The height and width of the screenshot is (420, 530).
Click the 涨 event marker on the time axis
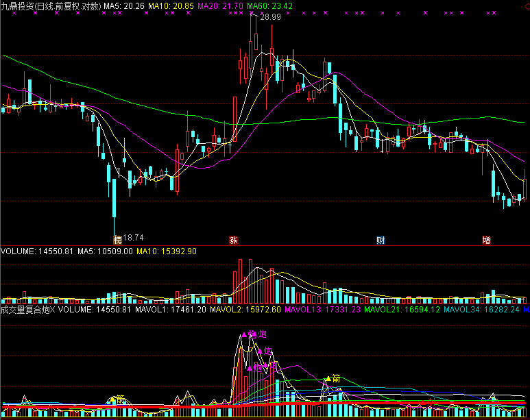pos(233,240)
